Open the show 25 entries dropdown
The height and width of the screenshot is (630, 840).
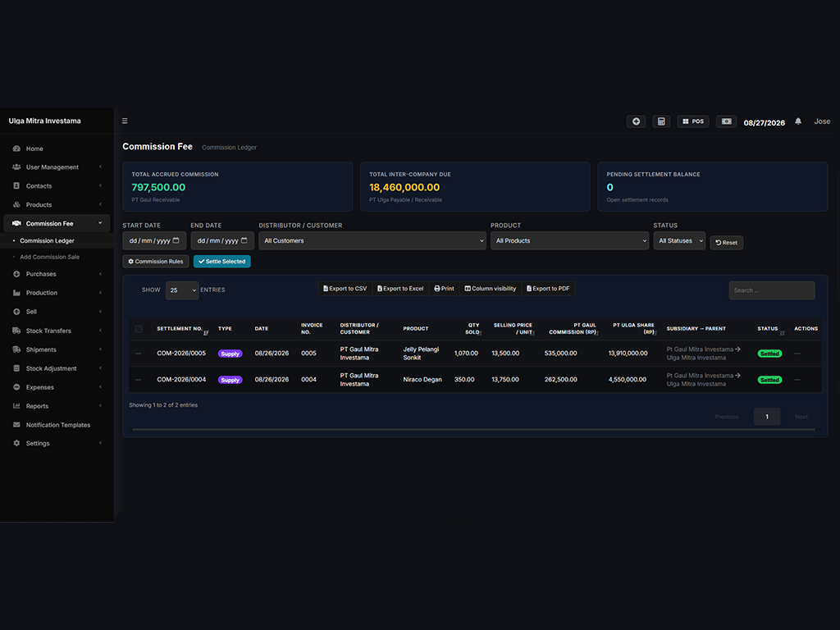click(x=182, y=290)
